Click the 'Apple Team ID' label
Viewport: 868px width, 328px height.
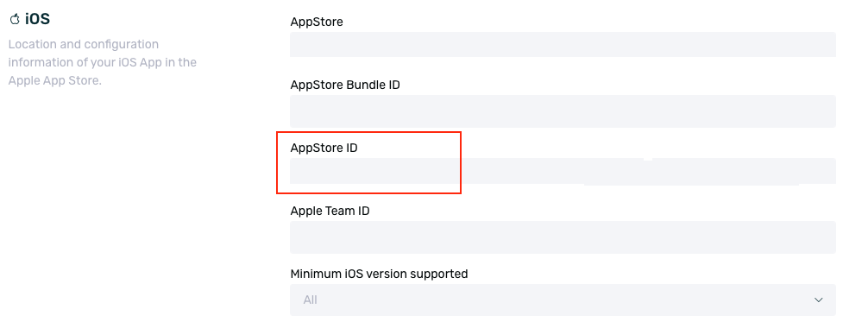(x=330, y=211)
